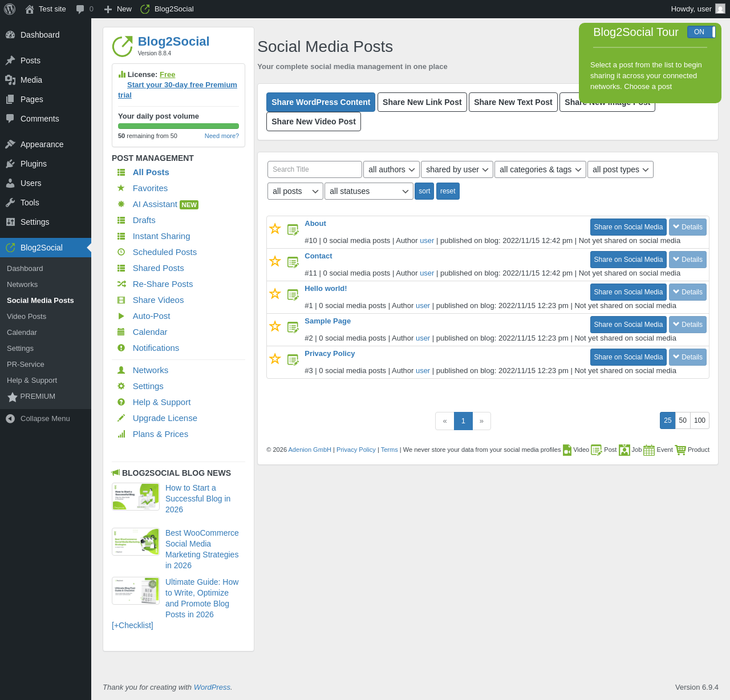Open the Plugins menu in sidebar
Viewport: 730px width, 700px height.
[46, 164]
